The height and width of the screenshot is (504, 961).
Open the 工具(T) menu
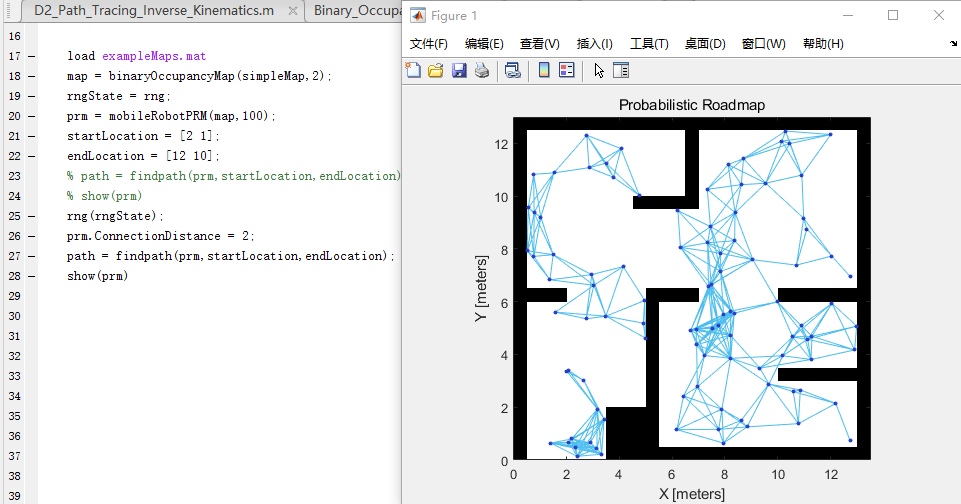(649, 44)
